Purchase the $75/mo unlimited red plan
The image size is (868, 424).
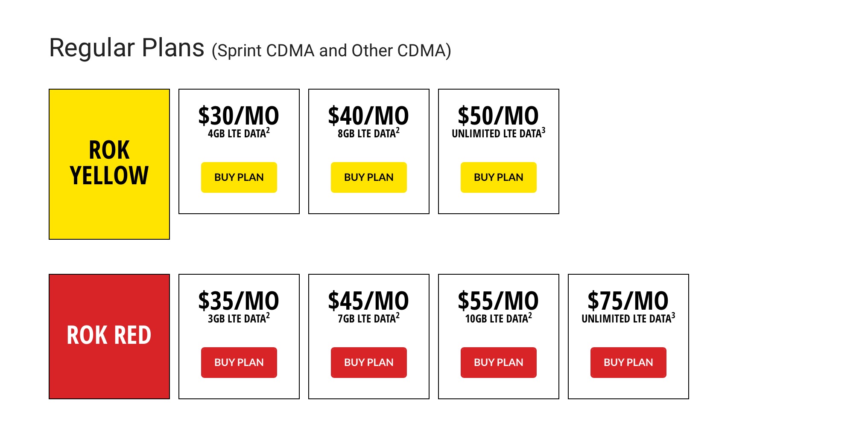tap(628, 363)
